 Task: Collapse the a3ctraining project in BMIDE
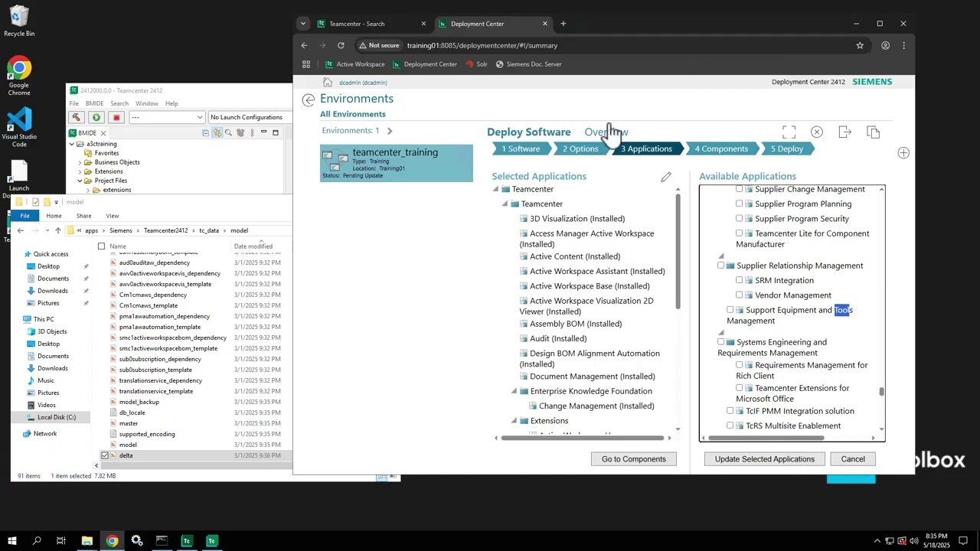72,144
